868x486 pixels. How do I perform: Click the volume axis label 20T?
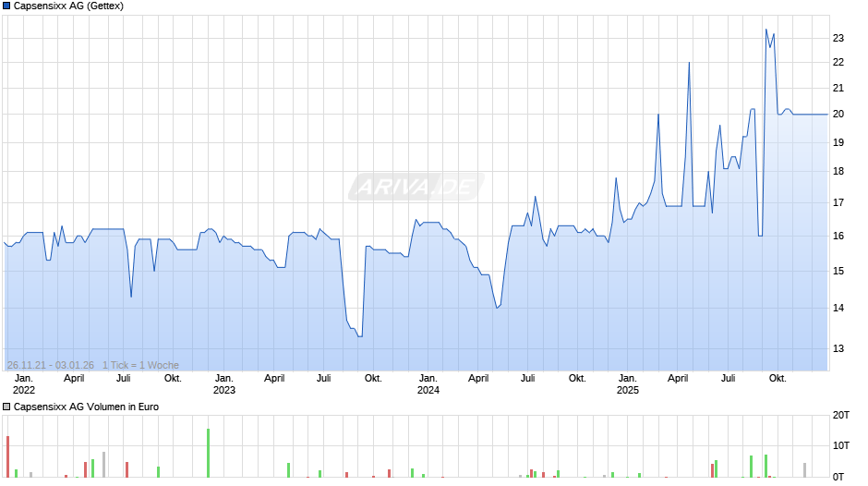coord(841,415)
